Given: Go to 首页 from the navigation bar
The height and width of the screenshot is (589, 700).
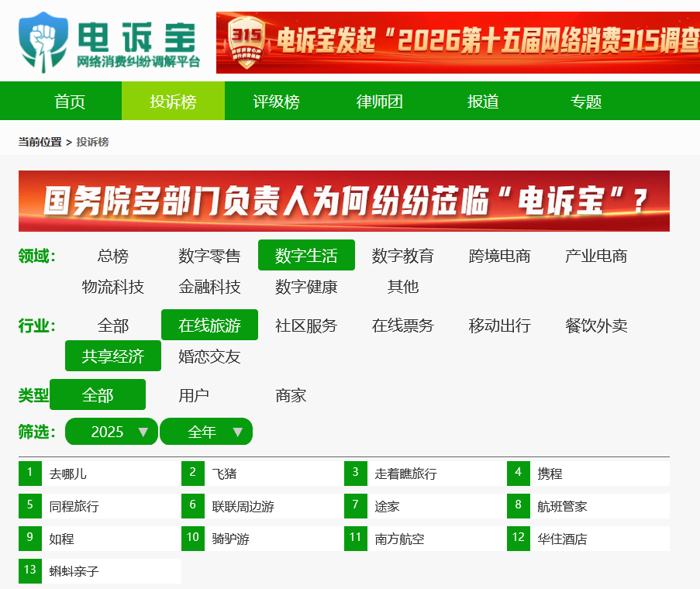Looking at the screenshot, I should pos(70,101).
